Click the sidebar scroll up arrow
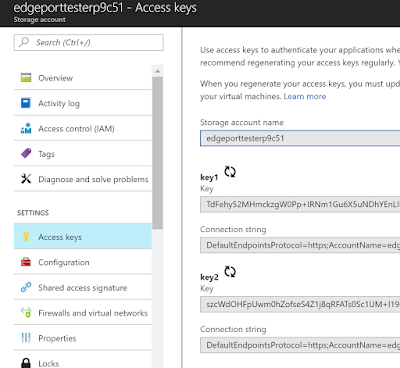 click(158, 71)
